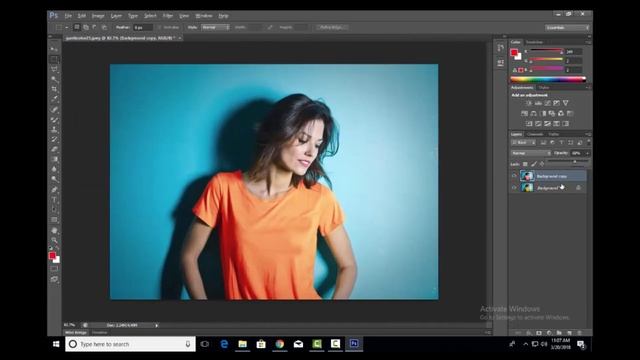Image resolution: width=640 pixels, height=360 pixels.
Task: Hide the Background copy layer
Action: (514, 176)
